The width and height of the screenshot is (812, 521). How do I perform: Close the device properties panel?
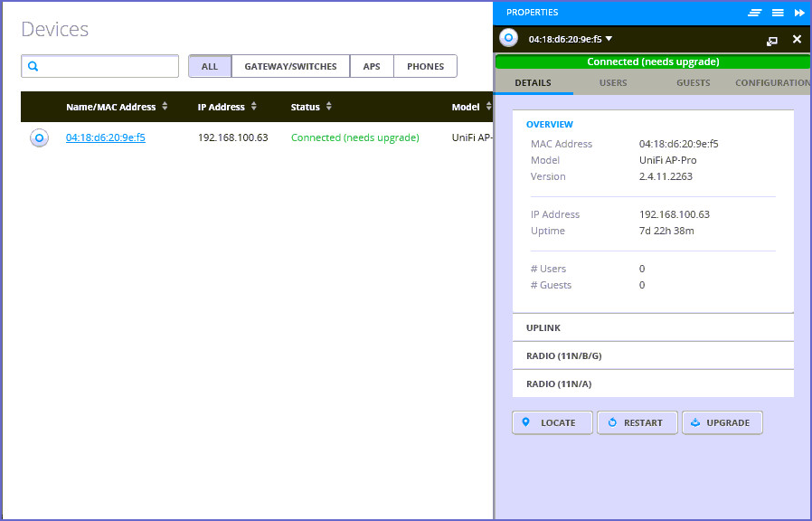[x=797, y=39]
